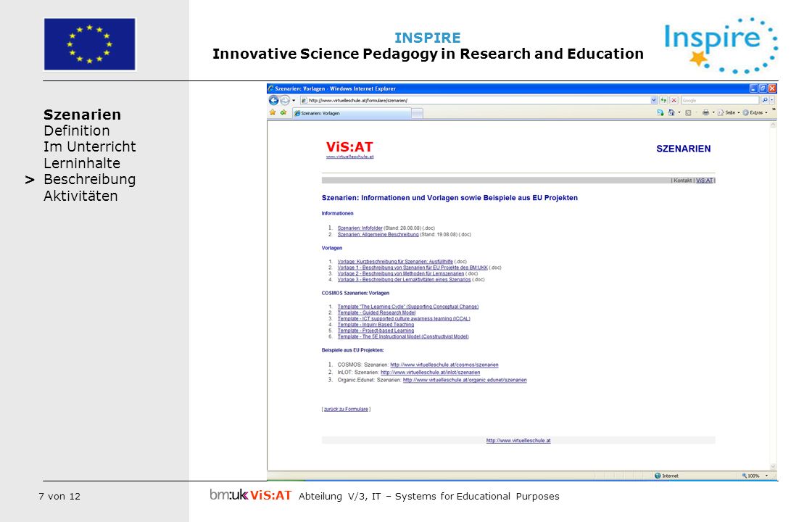The width and height of the screenshot is (812, 522).
Task: Open 'Vorlage 2 - Beschreibung von Methoden' link
Action: (401, 273)
